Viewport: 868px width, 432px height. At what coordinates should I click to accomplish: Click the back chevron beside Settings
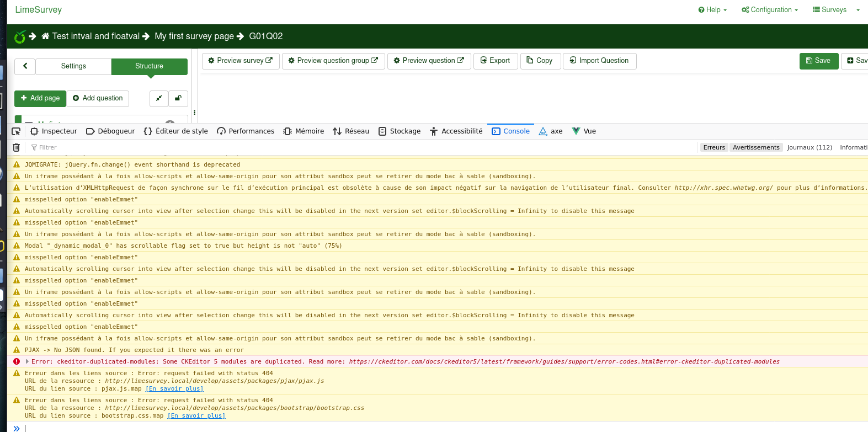tap(25, 66)
